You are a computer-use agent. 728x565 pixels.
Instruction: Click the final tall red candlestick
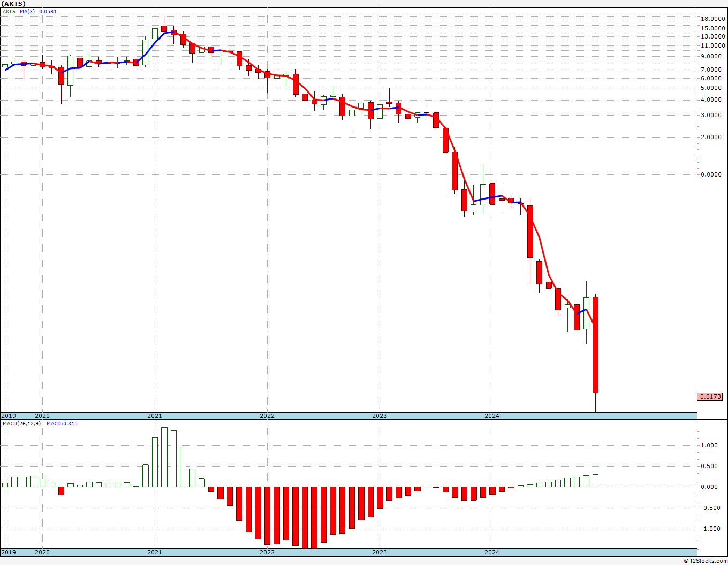(595, 345)
